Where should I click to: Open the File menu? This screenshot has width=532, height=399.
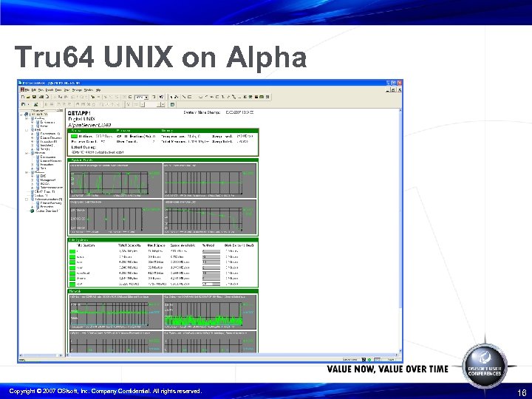[27, 90]
